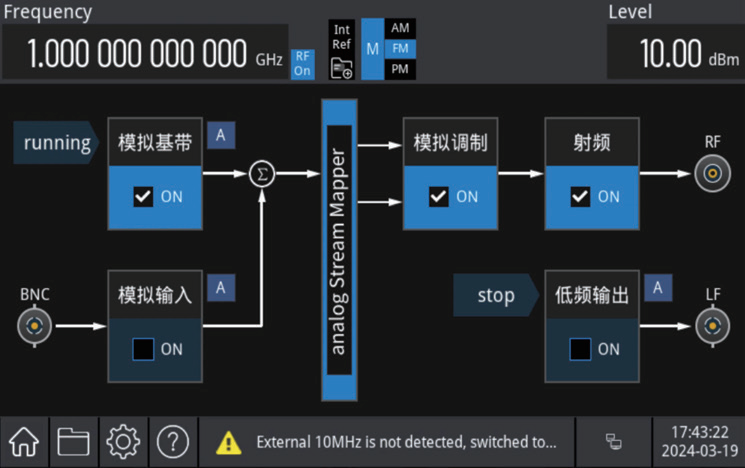The height and width of the screenshot is (468, 745).
Task: Enable ON checkbox in 低频输出 block
Action: (x=580, y=349)
